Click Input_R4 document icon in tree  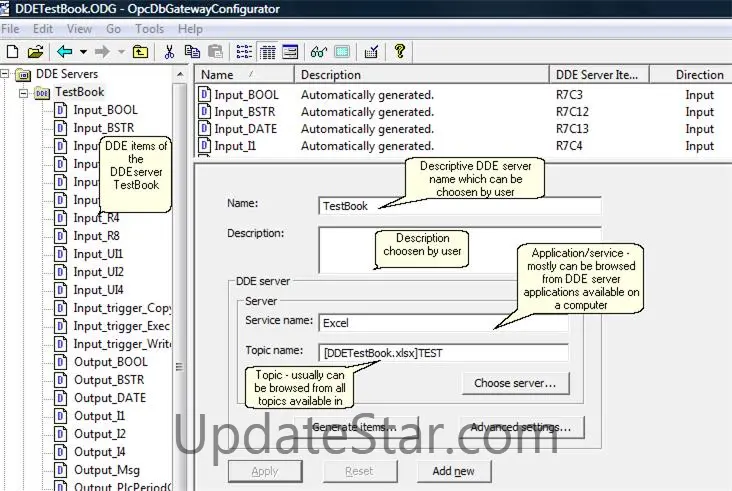(60, 218)
